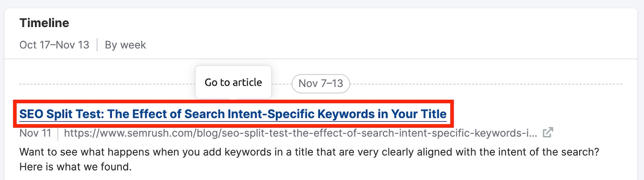Click the Oct 17–Nov 13 date range

[54, 45]
